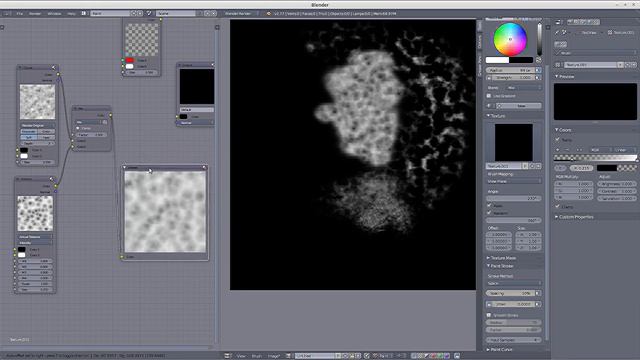Image resolution: width=640 pixels, height=360 pixels.
Task: Open the File menu
Action: click(19, 13)
